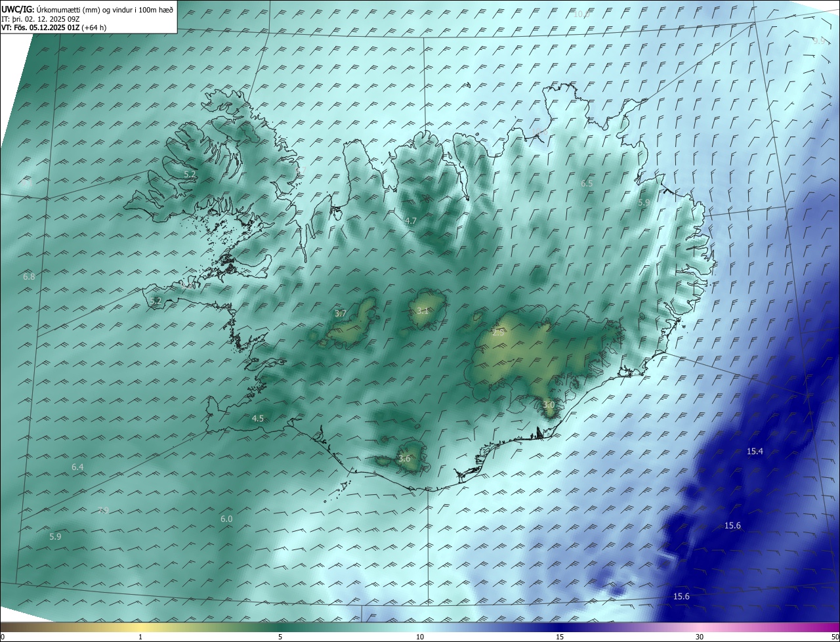
Task: Click the valid time line 'VT: Fös. 05.12.2025 01Z (+64 h)'
Action: [x=54, y=28]
